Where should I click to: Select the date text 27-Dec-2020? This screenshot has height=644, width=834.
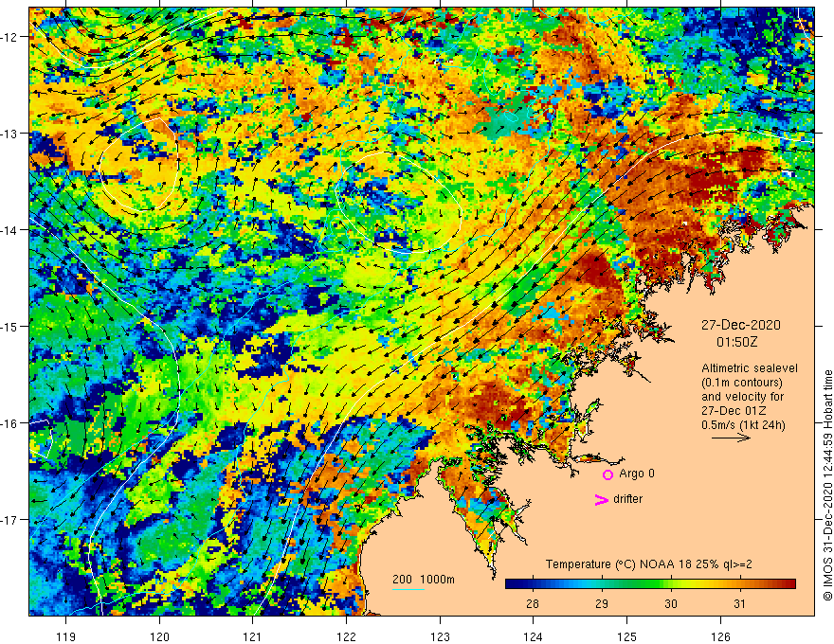point(740,325)
